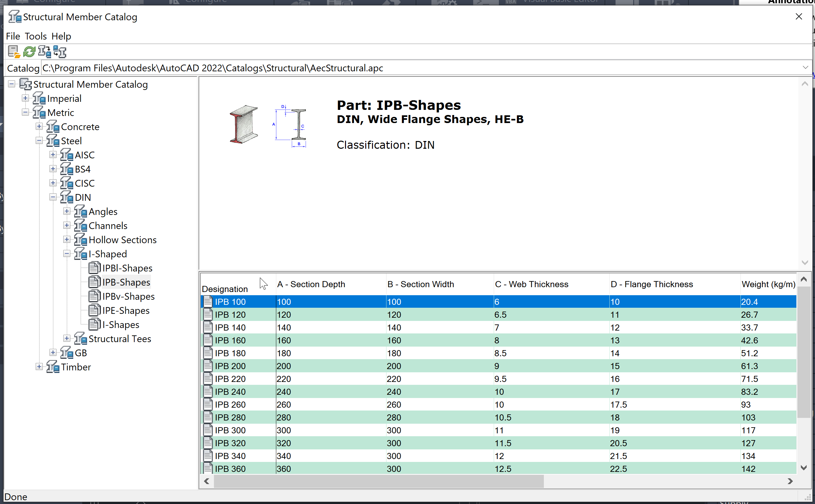Expand the AISC steel node

point(53,155)
